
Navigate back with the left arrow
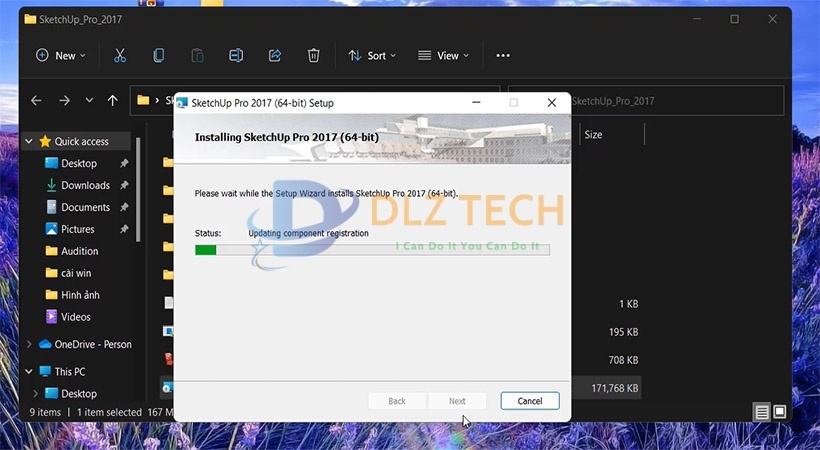37,101
